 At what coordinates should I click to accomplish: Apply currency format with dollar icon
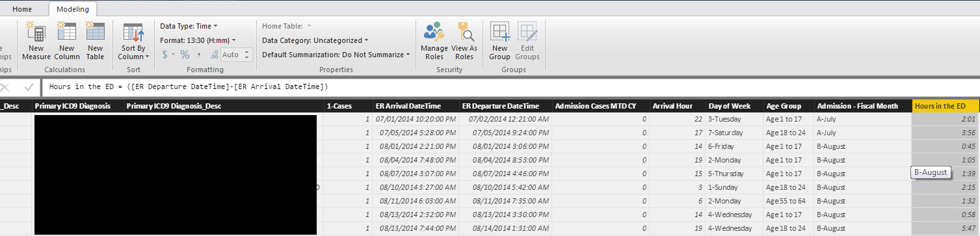[x=165, y=55]
